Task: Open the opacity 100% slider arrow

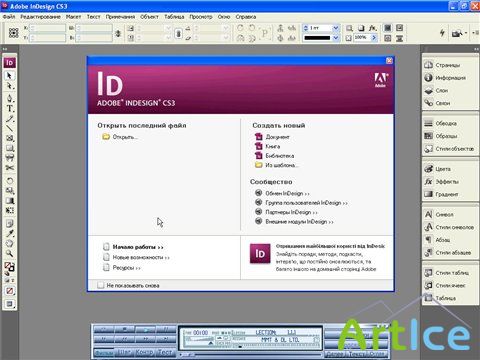Action: [374, 38]
